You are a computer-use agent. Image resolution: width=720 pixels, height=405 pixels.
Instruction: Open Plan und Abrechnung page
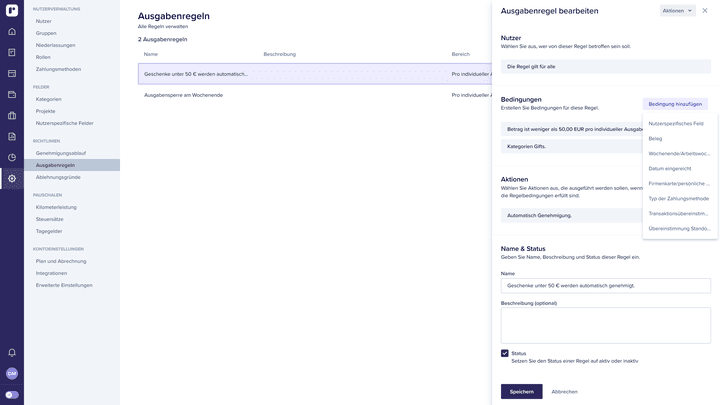pos(61,261)
